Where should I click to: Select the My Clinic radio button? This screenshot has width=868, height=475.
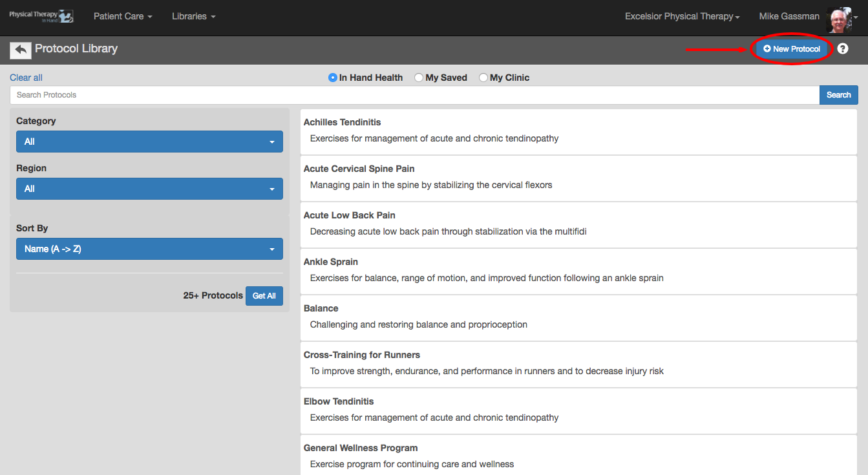coord(483,78)
